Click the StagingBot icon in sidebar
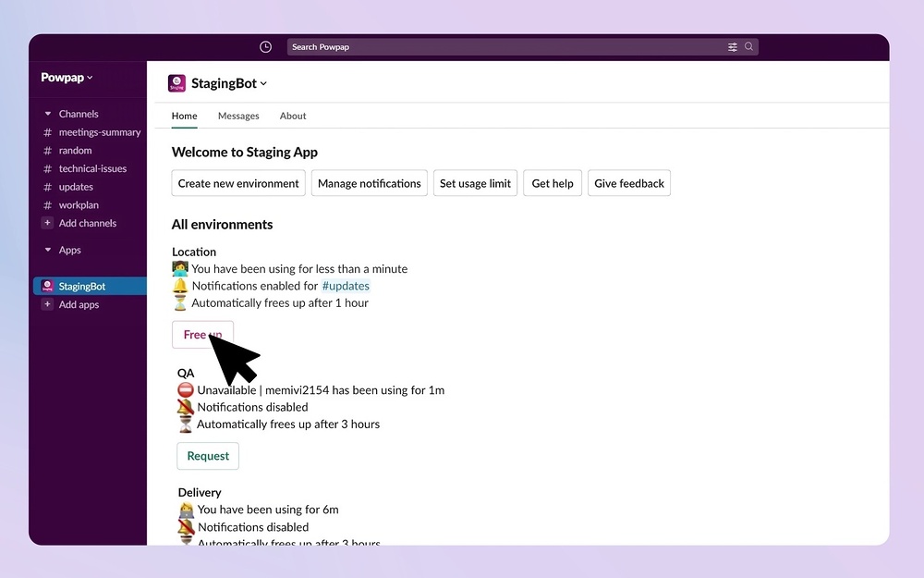924x578 pixels. pos(47,286)
